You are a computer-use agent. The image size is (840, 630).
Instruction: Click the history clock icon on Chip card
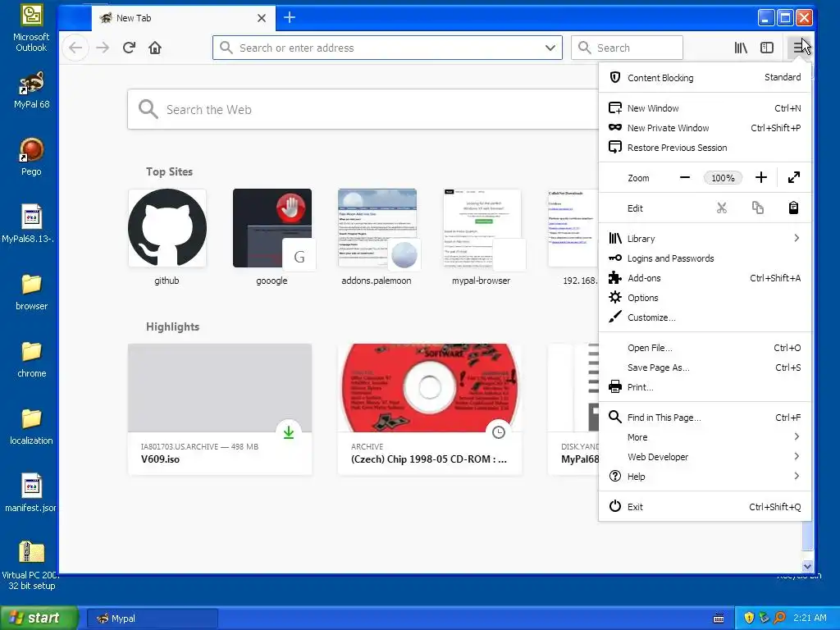pos(498,431)
